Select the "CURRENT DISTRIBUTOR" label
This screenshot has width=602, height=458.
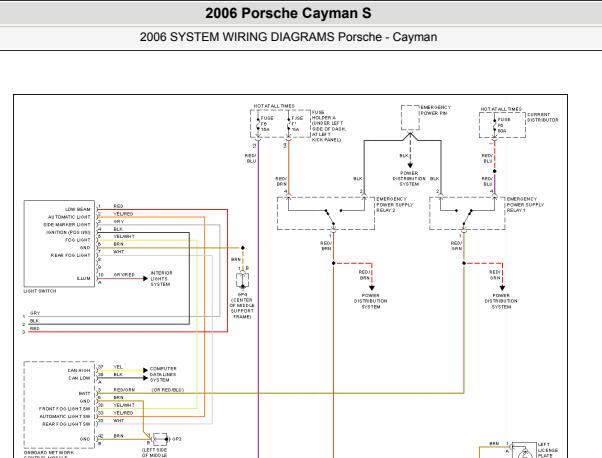(542, 117)
